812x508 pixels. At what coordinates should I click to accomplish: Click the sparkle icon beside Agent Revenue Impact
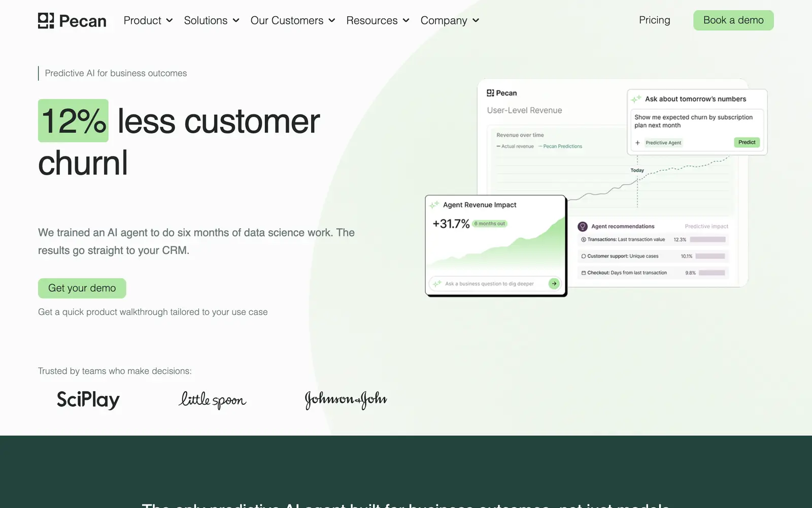tap(434, 205)
